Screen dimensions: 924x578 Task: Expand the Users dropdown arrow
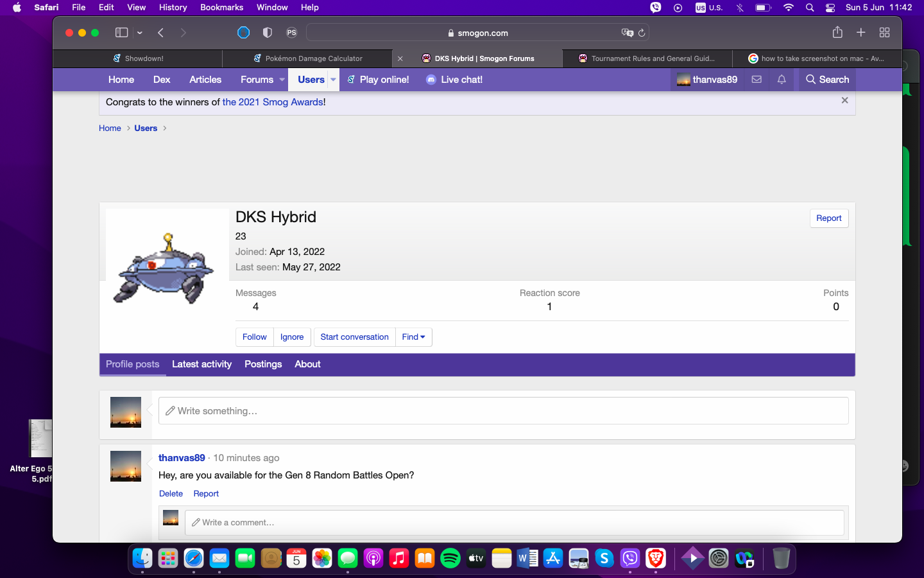pos(333,80)
